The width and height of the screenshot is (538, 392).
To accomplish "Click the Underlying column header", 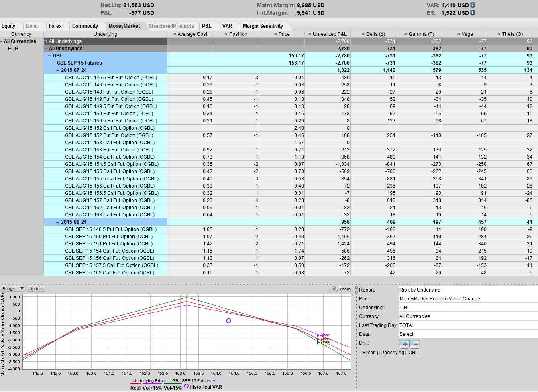I will (105, 34).
